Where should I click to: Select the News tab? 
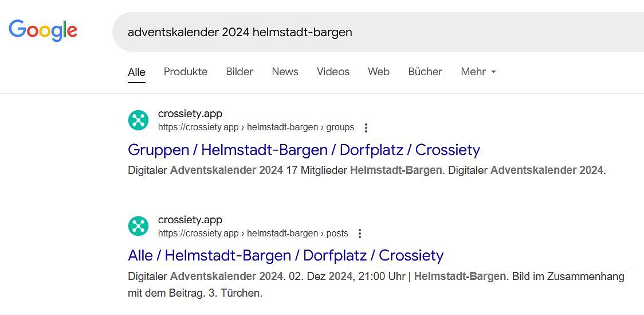[x=285, y=72]
